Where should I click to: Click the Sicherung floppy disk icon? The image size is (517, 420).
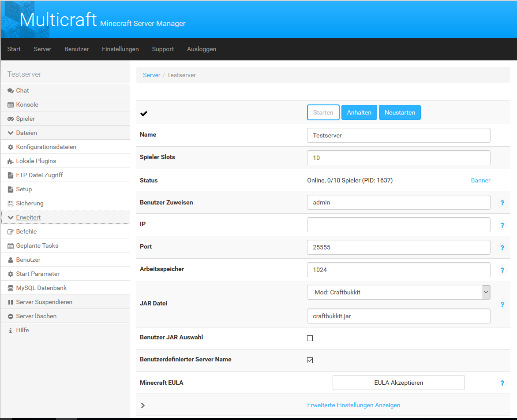(11, 204)
